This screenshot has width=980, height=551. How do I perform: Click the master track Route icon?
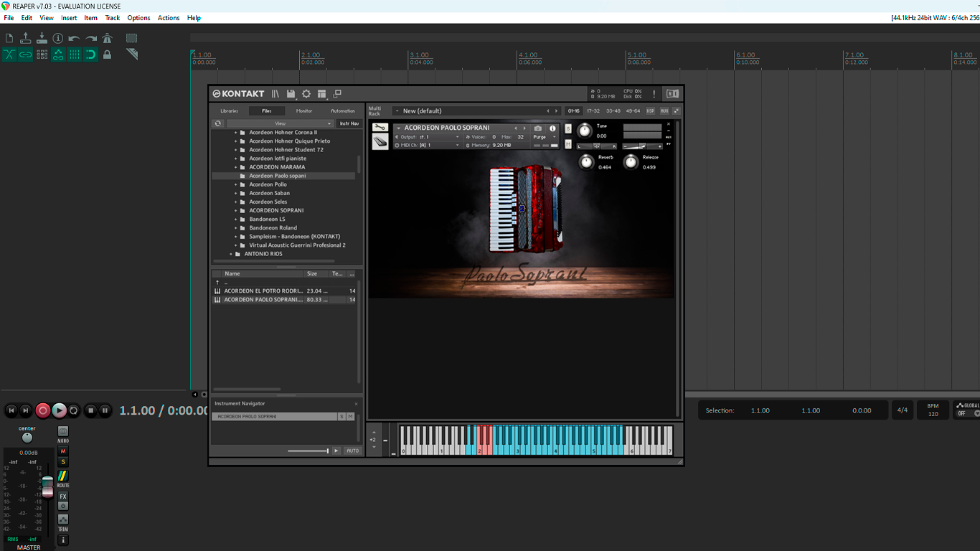(63, 476)
